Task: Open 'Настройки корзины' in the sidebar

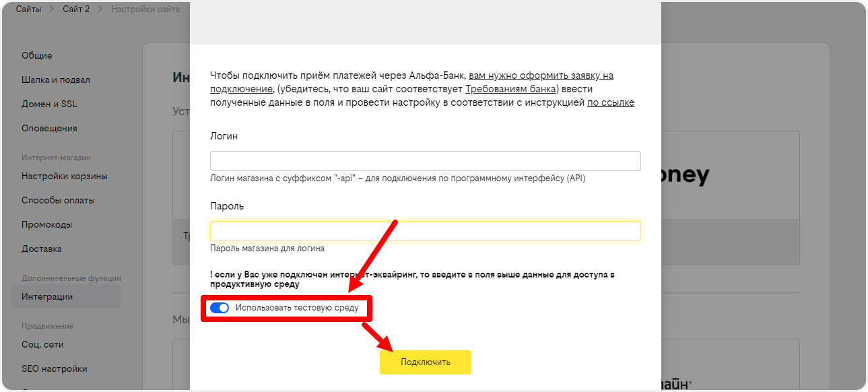Action: [65, 176]
